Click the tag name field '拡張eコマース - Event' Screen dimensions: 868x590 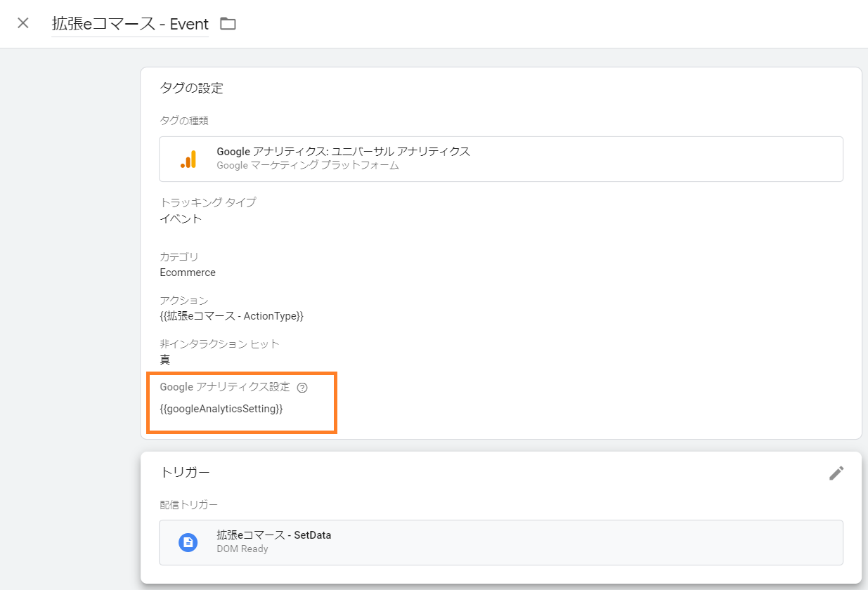(x=130, y=24)
